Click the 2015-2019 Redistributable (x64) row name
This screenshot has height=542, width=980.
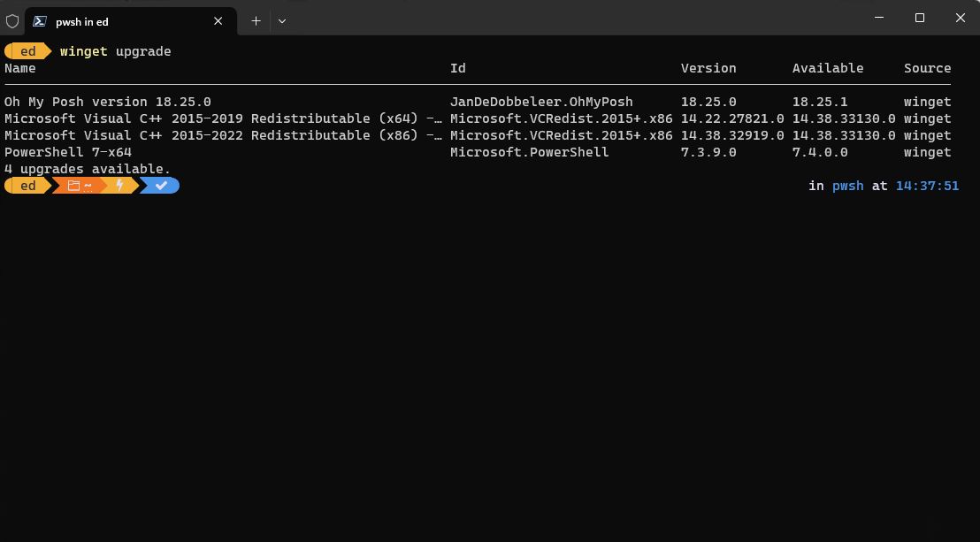click(x=223, y=118)
